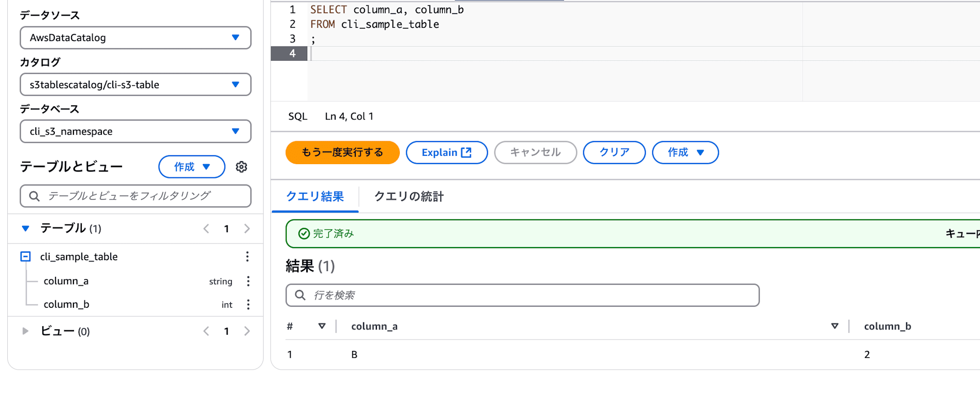Click the int type label of column_b
This screenshot has width=980, height=418.
(227, 305)
